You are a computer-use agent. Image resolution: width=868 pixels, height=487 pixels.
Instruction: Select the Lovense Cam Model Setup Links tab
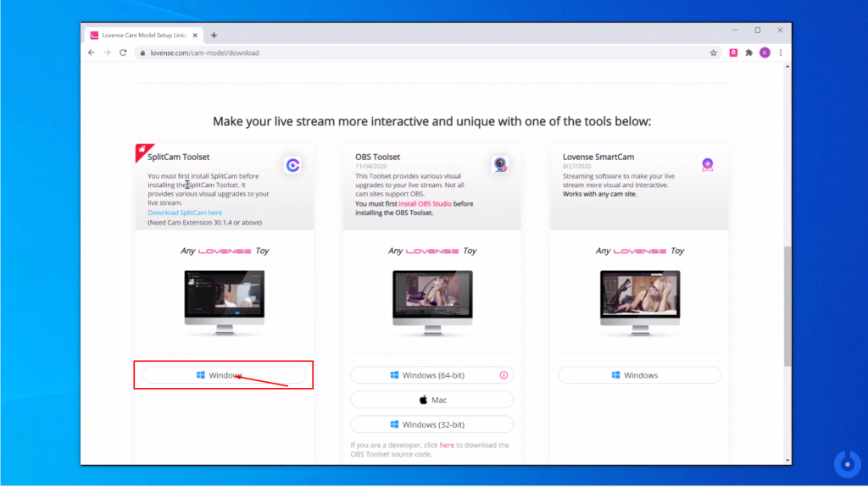(x=144, y=36)
